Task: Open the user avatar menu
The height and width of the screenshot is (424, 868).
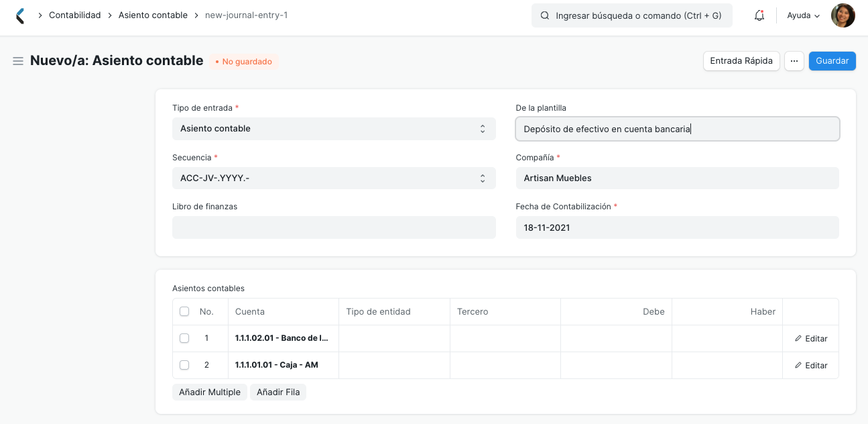Action: [x=843, y=15]
